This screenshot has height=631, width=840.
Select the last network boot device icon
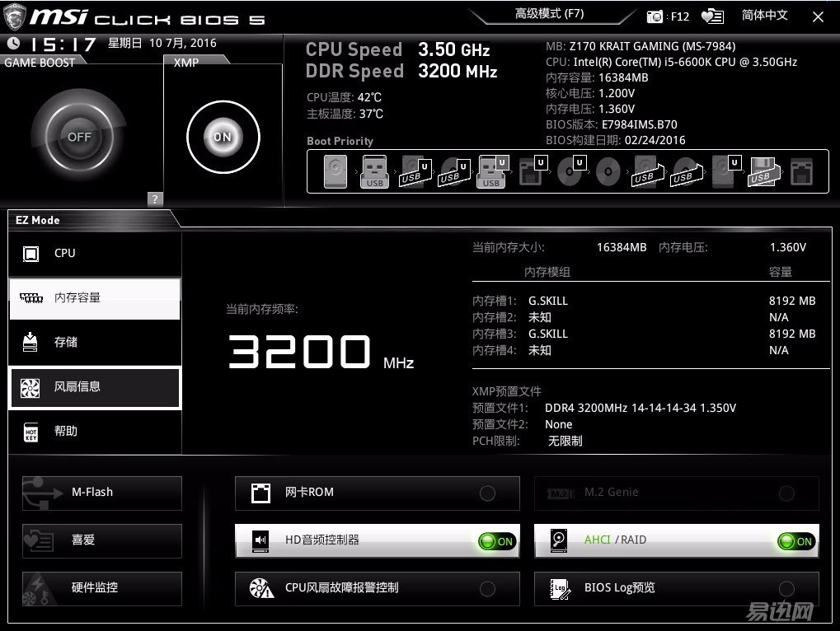801,171
